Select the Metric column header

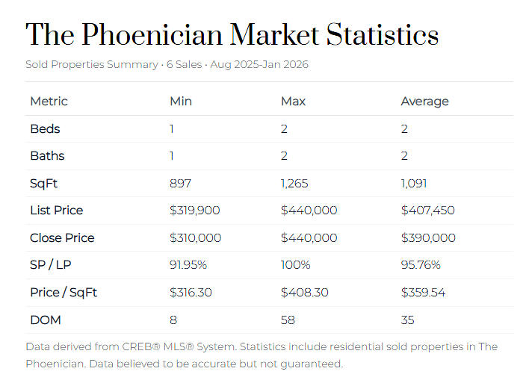point(49,102)
